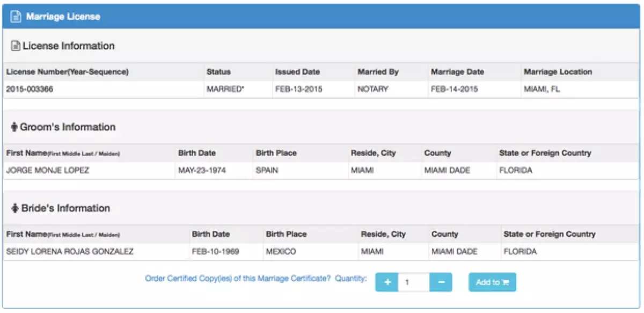644x313 pixels.
Task: Select license number 2015-003366
Action: click(30, 90)
